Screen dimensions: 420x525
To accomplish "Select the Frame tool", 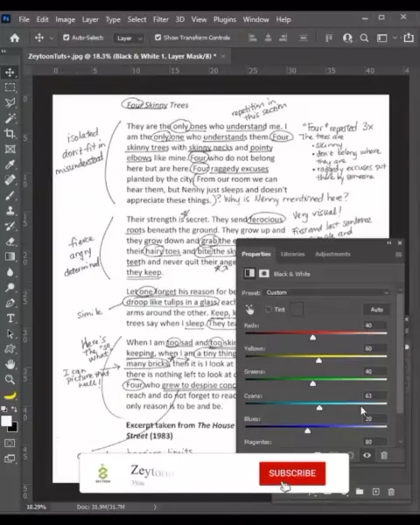I will coord(10,149).
